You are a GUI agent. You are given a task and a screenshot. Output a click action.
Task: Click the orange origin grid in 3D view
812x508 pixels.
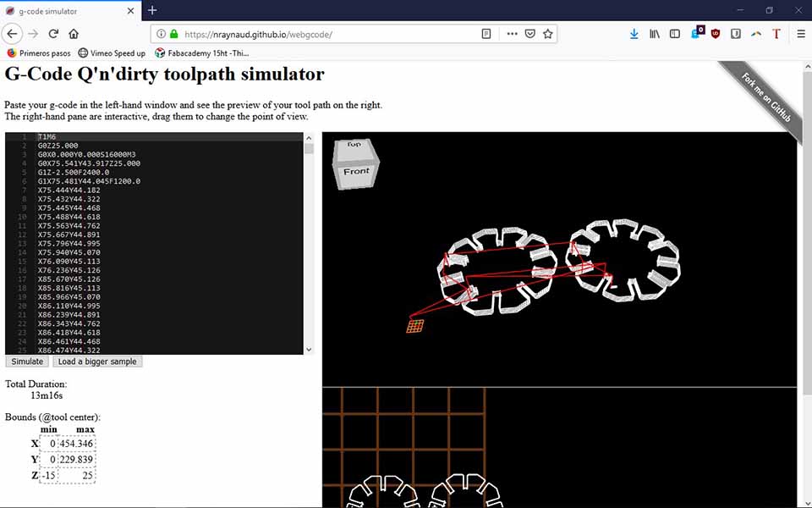414,326
